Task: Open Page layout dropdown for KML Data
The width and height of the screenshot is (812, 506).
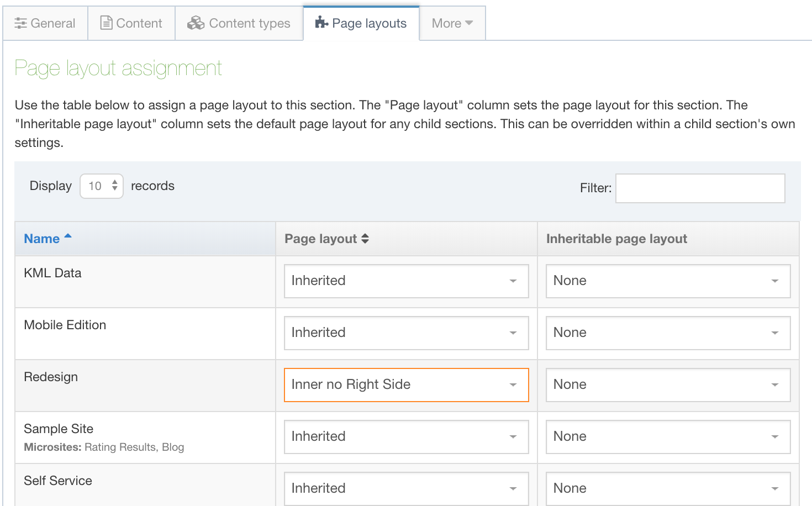Action: [x=406, y=281]
